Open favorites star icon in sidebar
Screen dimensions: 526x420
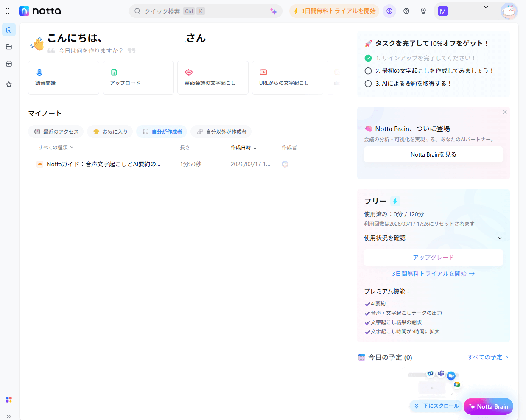point(9,84)
